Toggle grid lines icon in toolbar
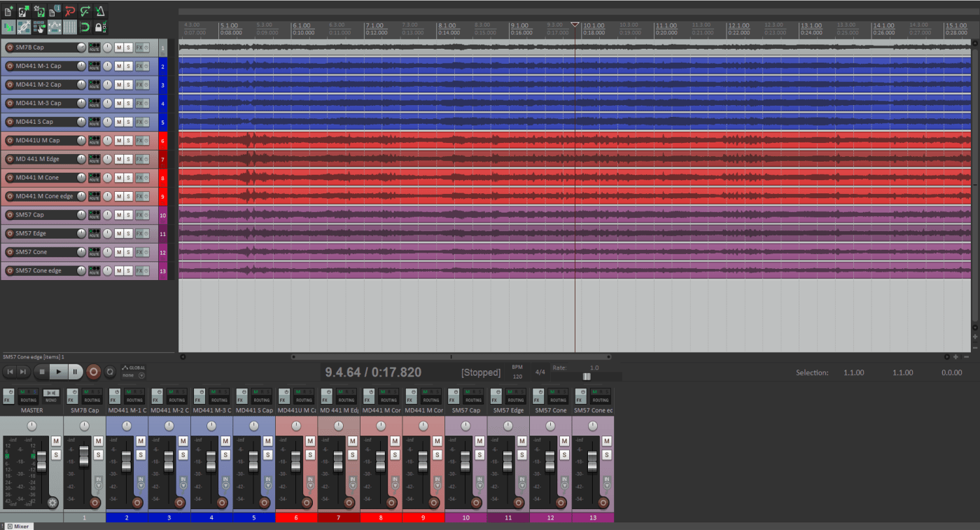The image size is (980, 530). tap(70, 27)
